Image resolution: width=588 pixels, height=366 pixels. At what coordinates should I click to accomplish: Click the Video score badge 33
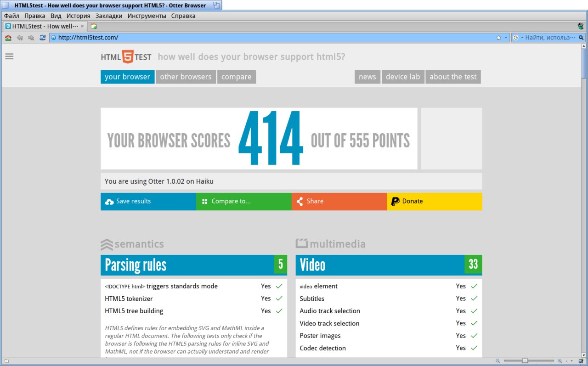coord(473,264)
